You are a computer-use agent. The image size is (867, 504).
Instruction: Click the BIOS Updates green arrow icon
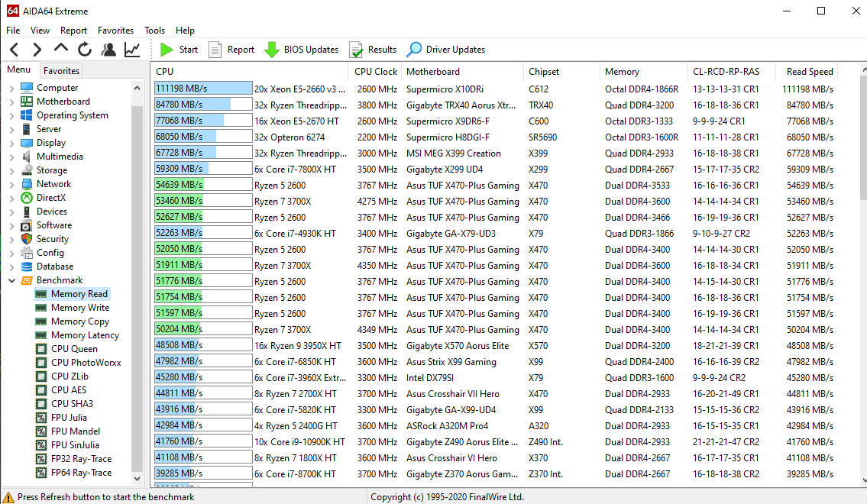click(271, 50)
